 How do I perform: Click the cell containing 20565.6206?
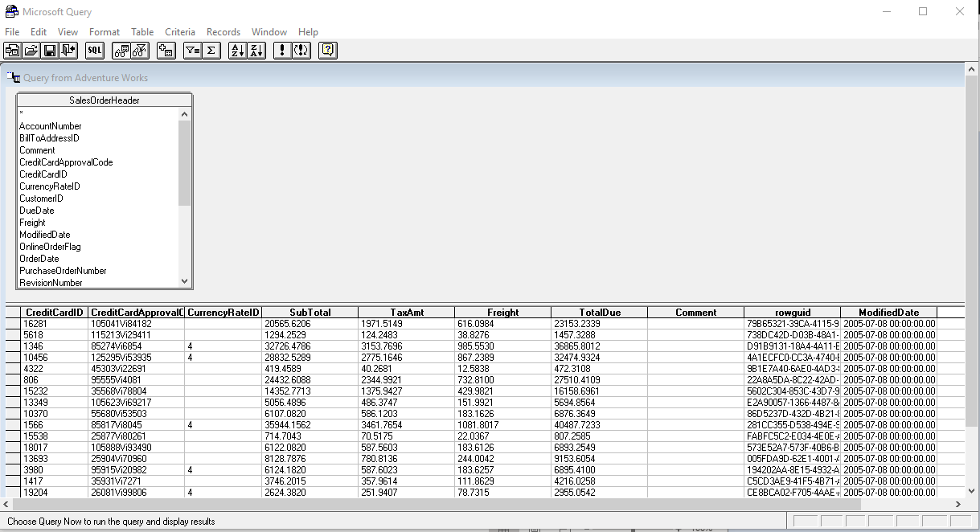tap(310, 323)
